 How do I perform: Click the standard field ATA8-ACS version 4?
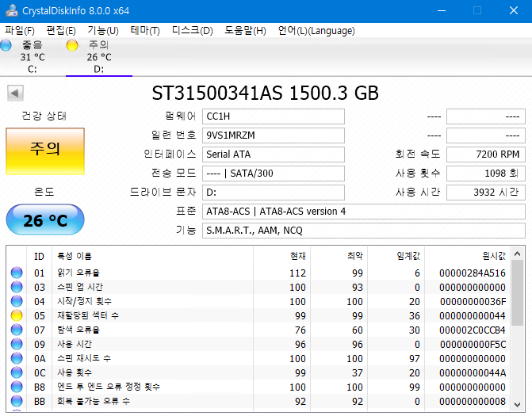364,212
